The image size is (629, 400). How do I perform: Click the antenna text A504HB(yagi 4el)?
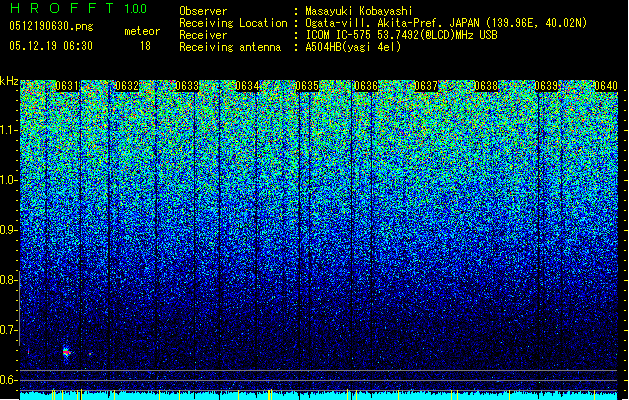click(353, 47)
